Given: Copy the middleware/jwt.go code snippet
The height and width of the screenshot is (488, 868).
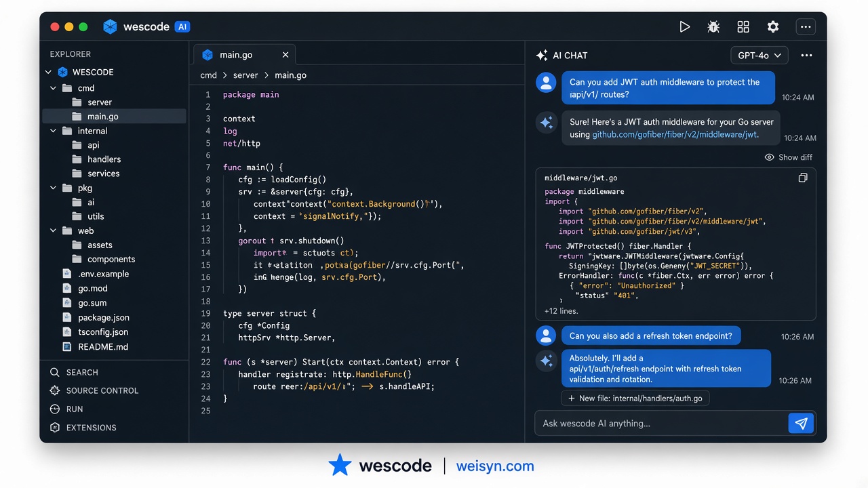Looking at the screenshot, I should 803,178.
